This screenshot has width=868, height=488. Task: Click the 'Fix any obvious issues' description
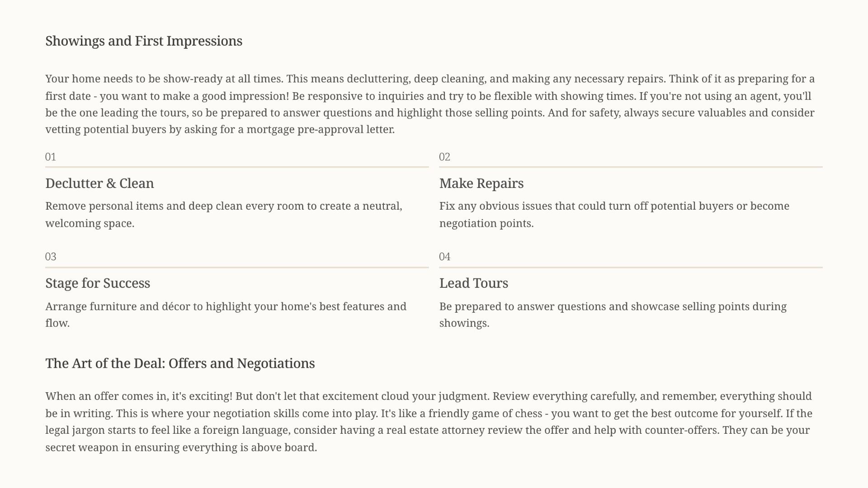[x=614, y=215]
